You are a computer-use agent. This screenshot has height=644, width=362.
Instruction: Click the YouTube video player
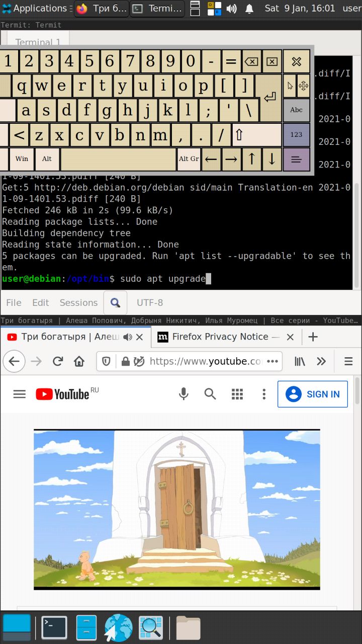(177, 509)
